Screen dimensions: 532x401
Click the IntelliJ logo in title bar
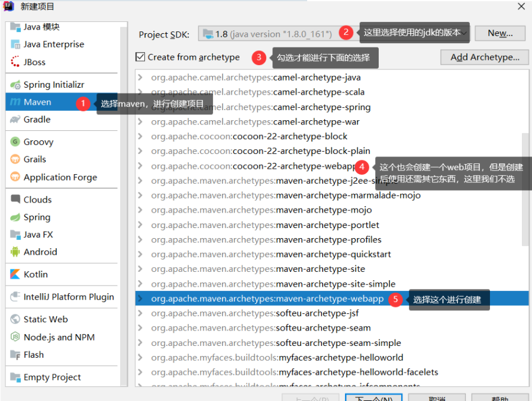8,6
